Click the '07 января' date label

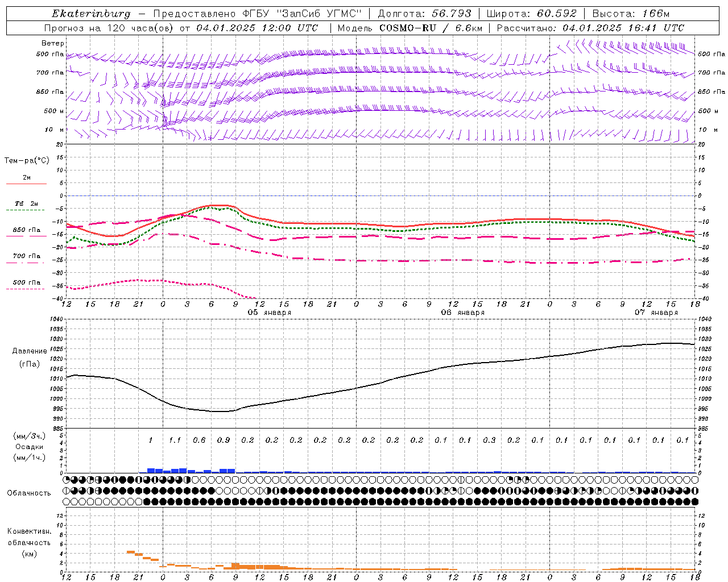[x=656, y=313]
